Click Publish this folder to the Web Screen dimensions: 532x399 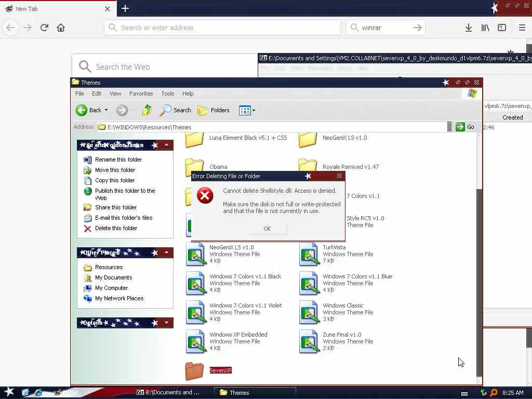click(x=125, y=194)
